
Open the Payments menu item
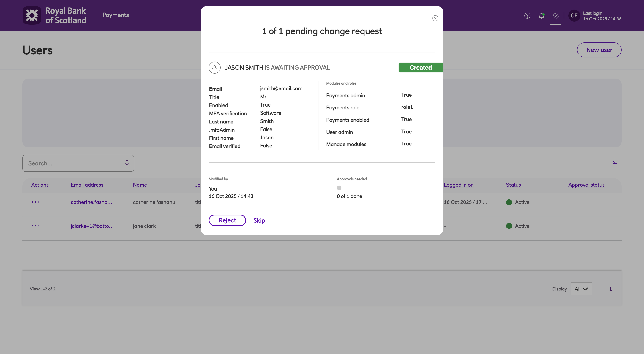pos(116,15)
